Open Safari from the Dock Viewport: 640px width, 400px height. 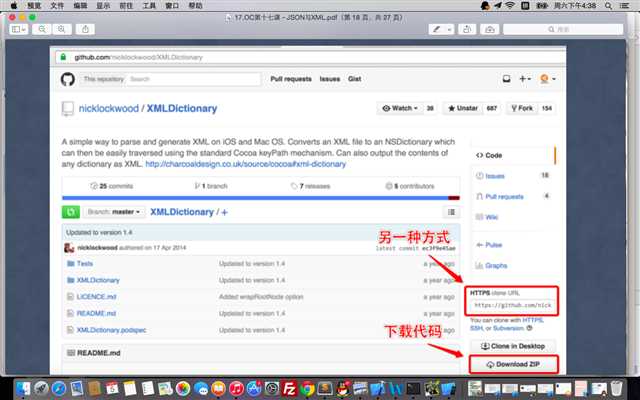[59, 389]
